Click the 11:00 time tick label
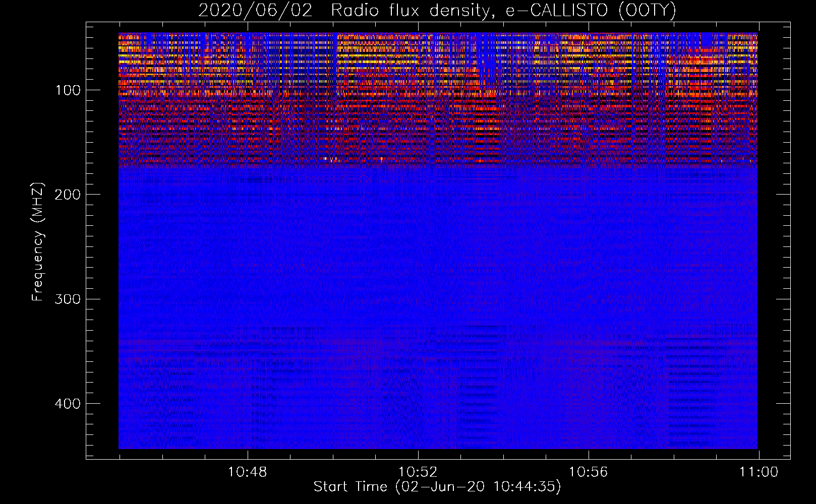This screenshot has width=816, height=504. (759, 472)
